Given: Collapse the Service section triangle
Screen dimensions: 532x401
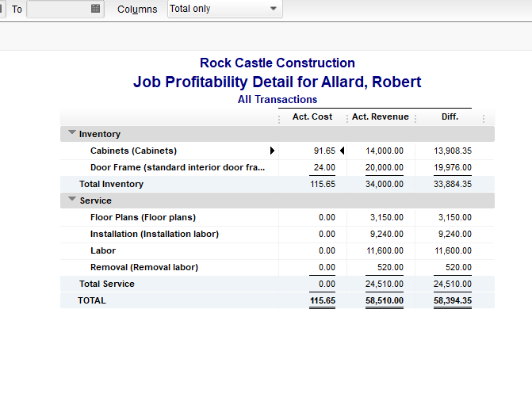Looking at the screenshot, I should click(72, 200).
